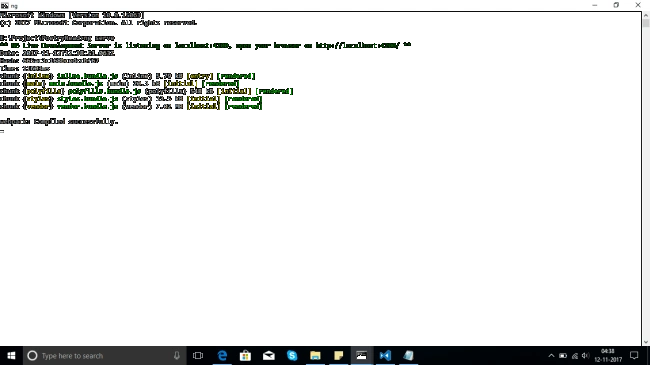
Task: Click the main.bundle.js chunk line
Action: (x=119, y=83)
